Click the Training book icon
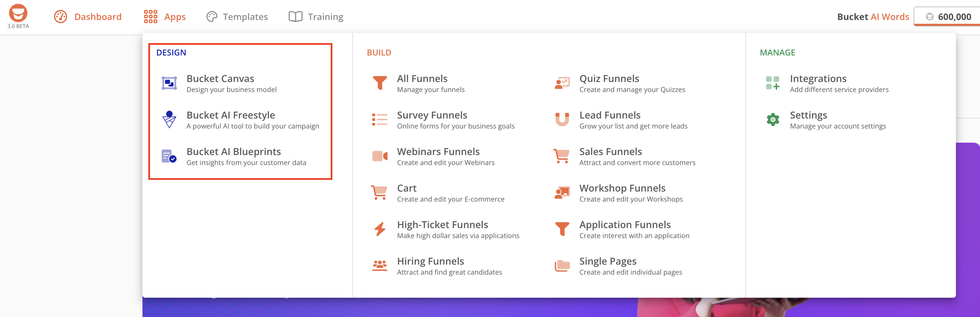980x317 pixels. 296,17
